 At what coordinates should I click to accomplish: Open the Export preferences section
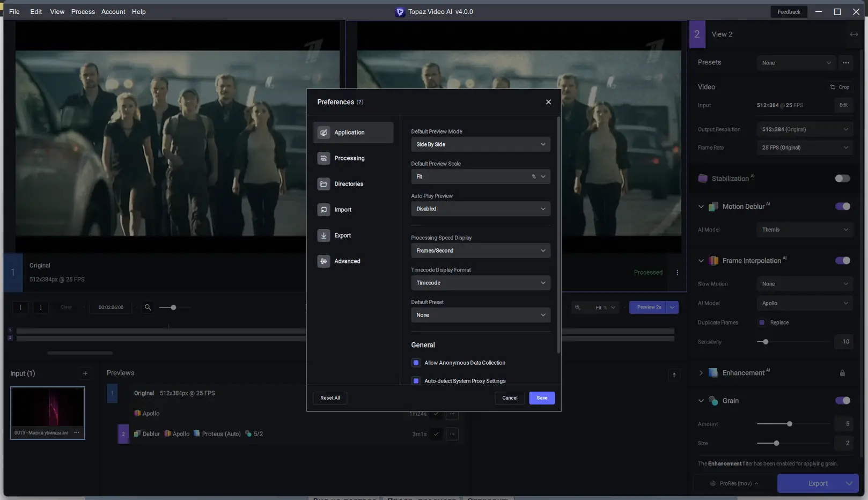point(353,236)
